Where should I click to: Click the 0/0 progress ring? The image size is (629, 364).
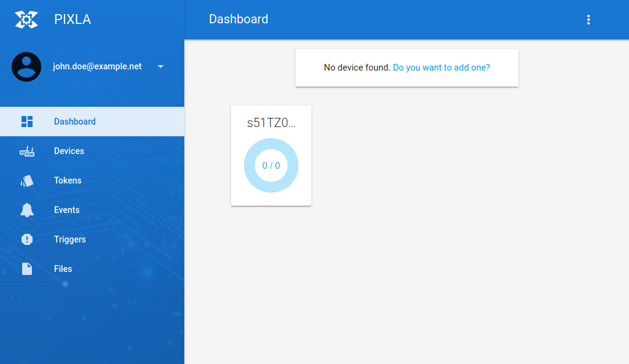coord(271,165)
